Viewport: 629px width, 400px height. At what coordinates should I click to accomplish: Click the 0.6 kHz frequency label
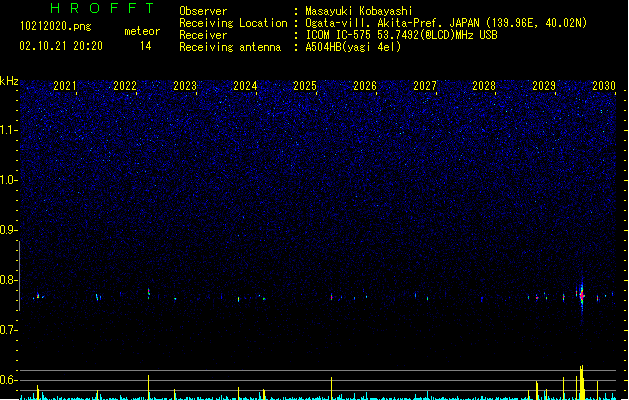coord(8,380)
